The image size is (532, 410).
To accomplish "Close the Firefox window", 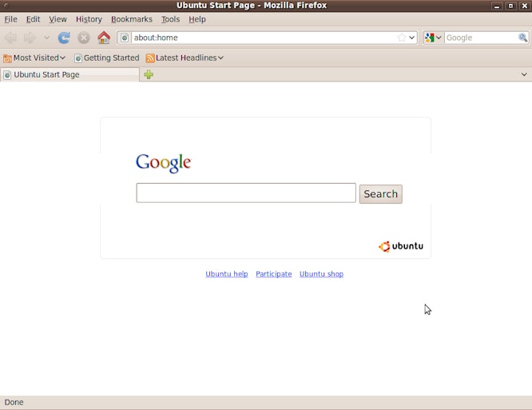I will 525,6.
